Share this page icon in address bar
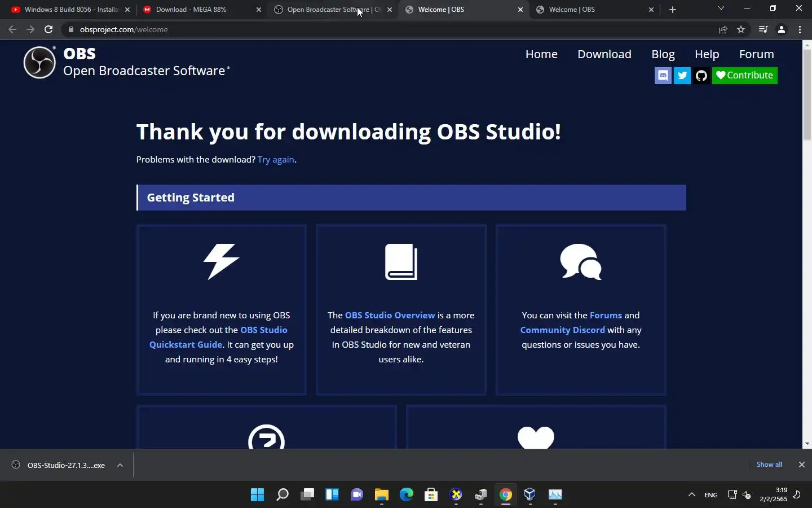812x508 pixels. (723, 29)
